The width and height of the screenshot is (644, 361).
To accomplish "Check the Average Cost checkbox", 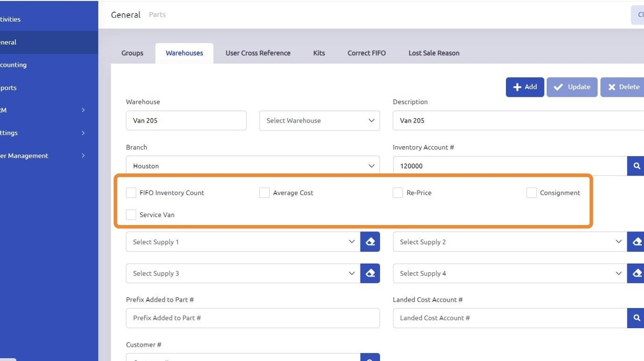I will pyautogui.click(x=264, y=193).
